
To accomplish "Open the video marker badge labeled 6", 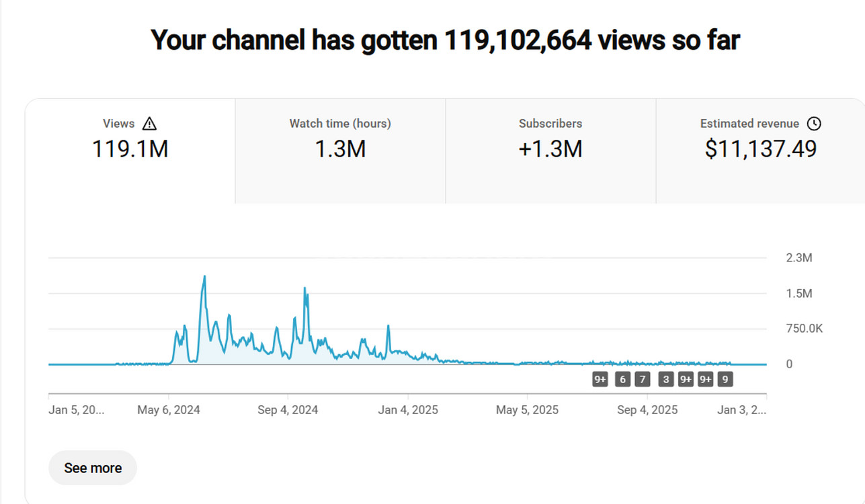I will 622,380.
